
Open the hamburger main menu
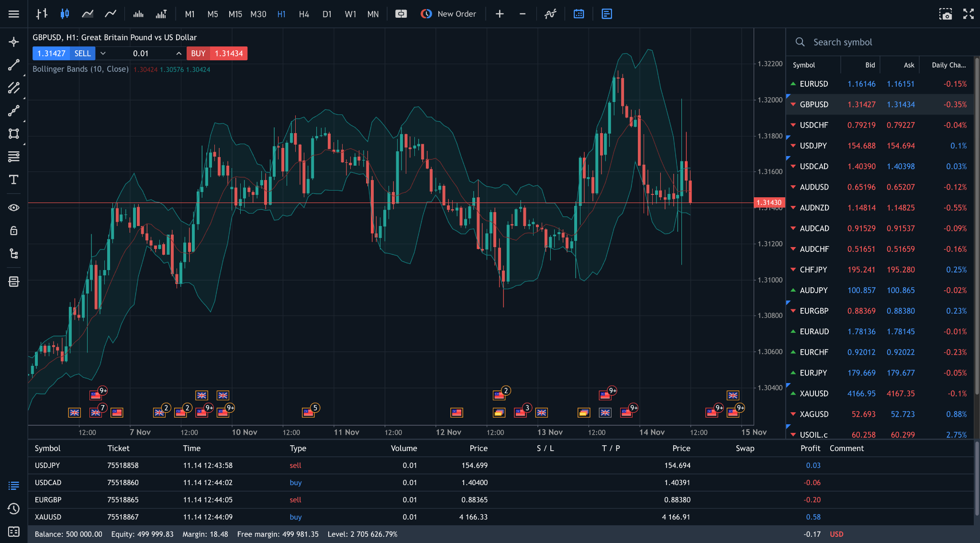[x=14, y=14]
